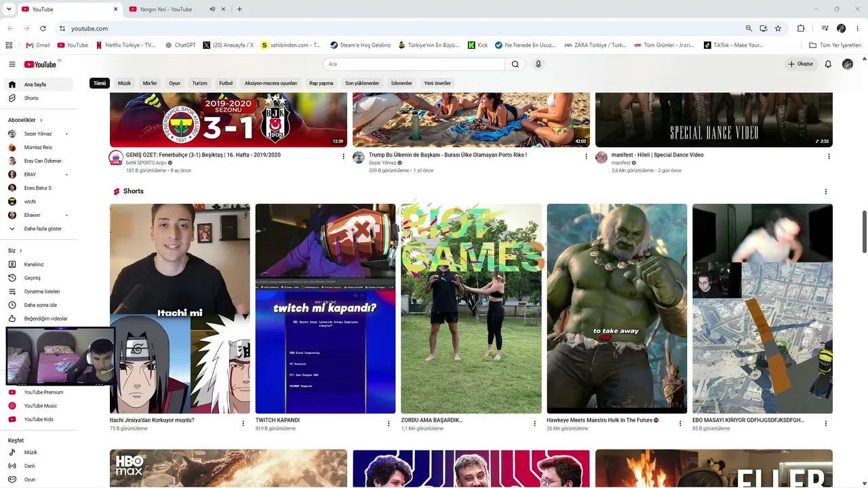
Task: Open the Netflix Türkiye bookmark
Action: point(126,45)
